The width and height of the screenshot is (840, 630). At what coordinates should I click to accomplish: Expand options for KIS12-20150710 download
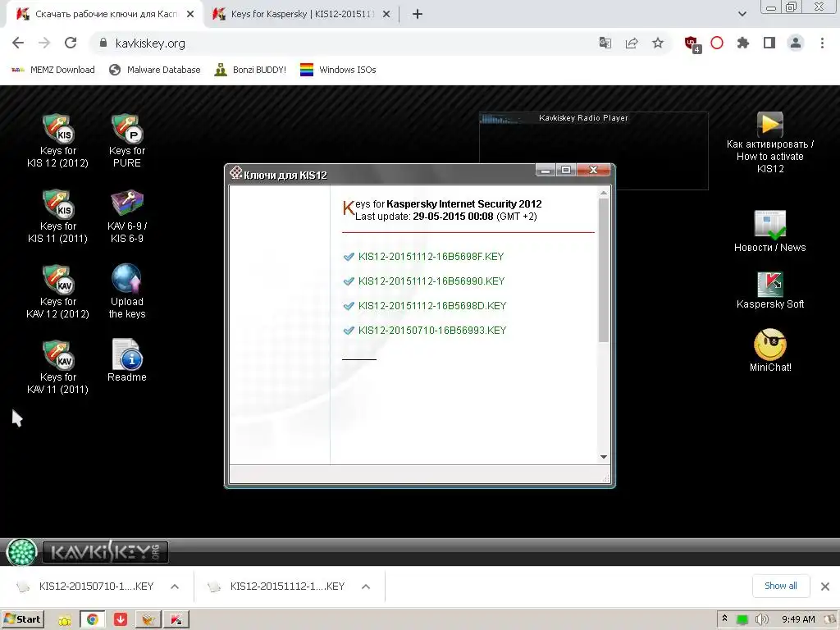coord(175,587)
